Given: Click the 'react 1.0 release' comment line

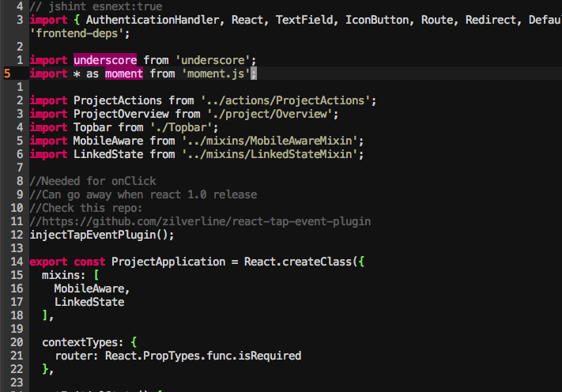Looking at the screenshot, I should click(x=143, y=194).
